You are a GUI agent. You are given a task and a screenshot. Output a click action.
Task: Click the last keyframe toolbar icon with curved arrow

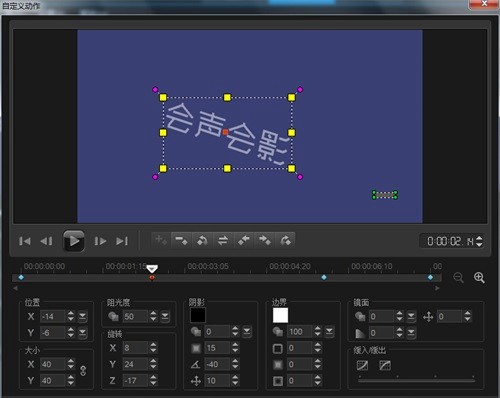point(285,240)
